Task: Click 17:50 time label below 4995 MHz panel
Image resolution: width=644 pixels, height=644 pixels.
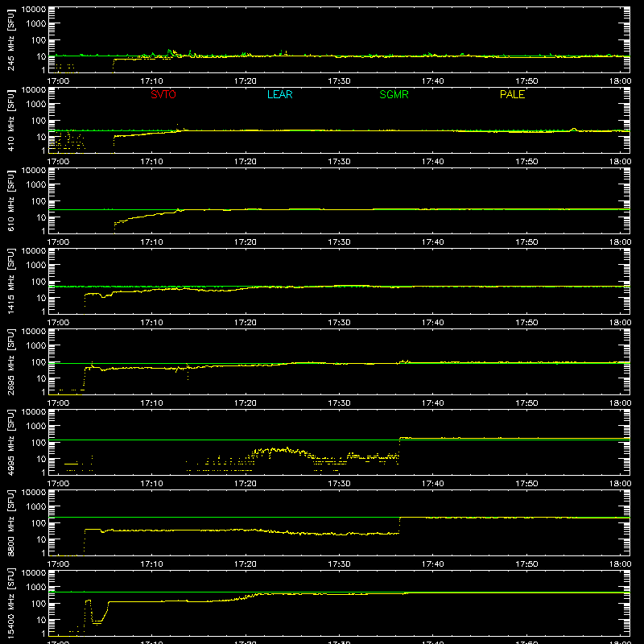Action: [x=526, y=484]
